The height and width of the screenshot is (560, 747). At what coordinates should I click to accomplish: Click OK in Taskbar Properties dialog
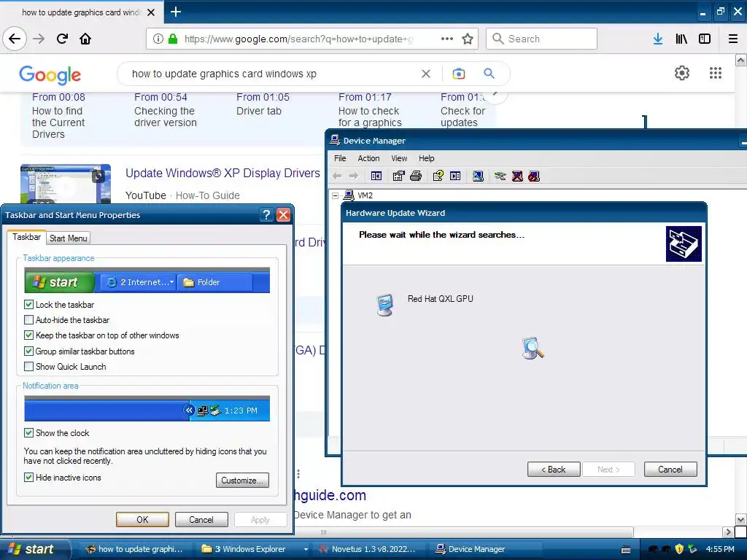pyautogui.click(x=142, y=519)
